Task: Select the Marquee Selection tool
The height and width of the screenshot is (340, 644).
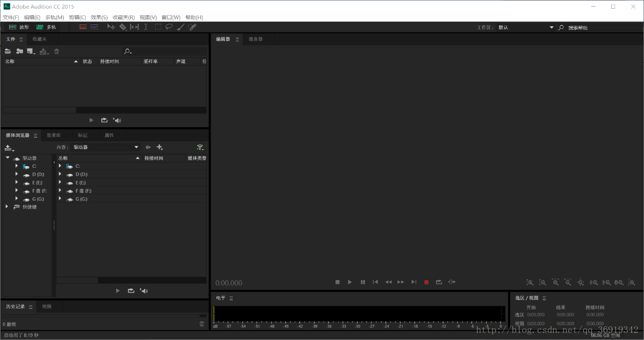Action: point(158,27)
